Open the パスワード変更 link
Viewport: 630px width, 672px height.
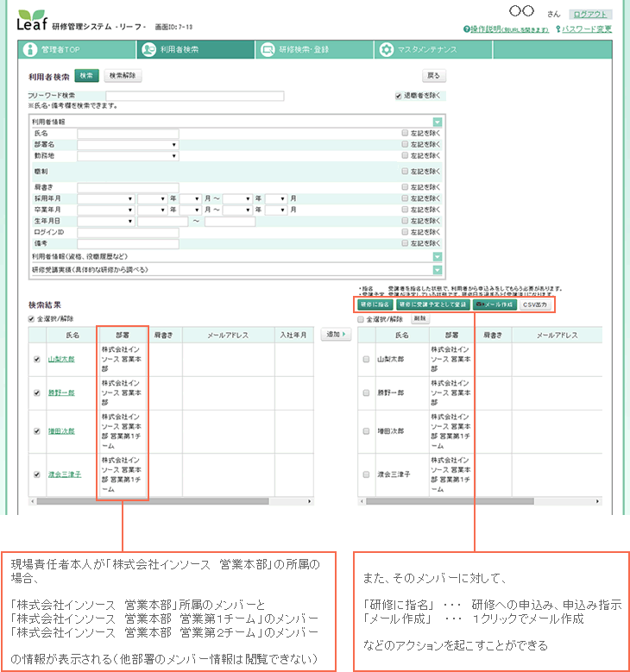tap(587, 29)
